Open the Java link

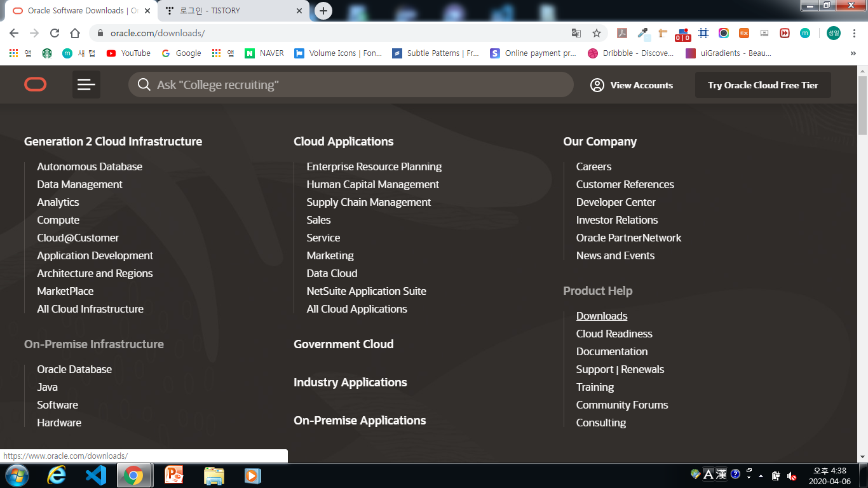coord(47,387)
